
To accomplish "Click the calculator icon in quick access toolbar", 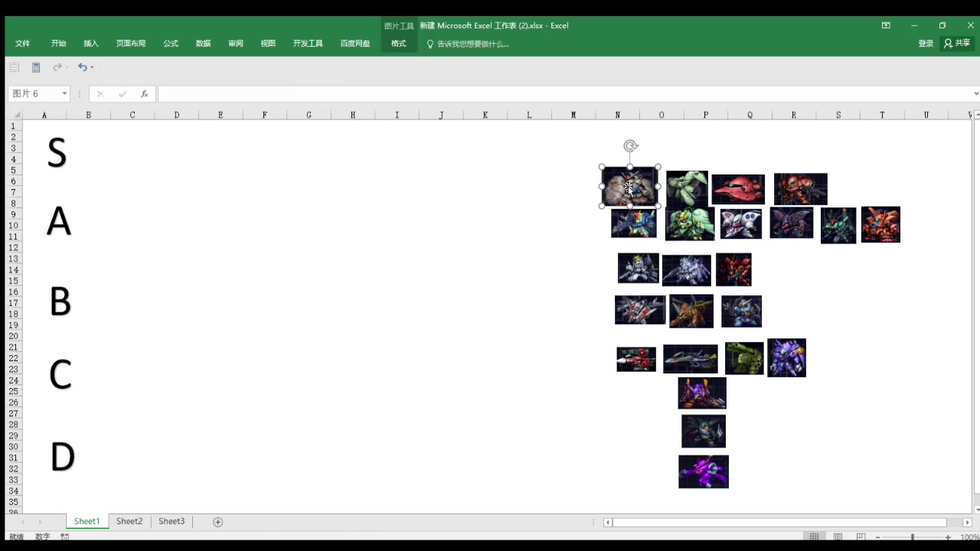I will [36, 67].
